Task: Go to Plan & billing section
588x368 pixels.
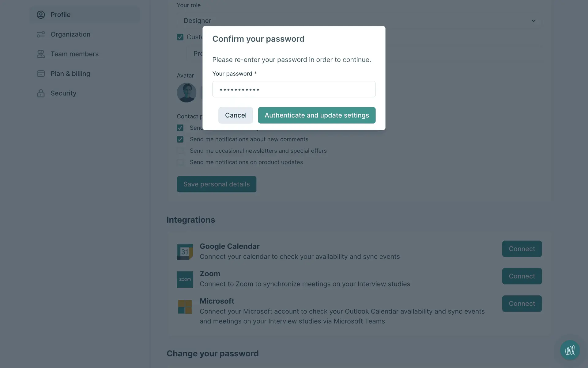Action: (70, 74)
